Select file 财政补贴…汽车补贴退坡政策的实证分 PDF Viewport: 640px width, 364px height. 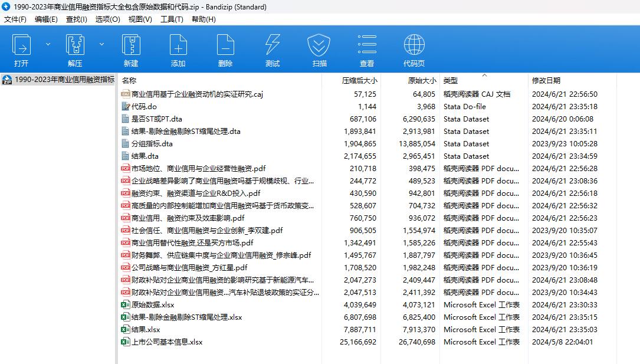(225, 293)
